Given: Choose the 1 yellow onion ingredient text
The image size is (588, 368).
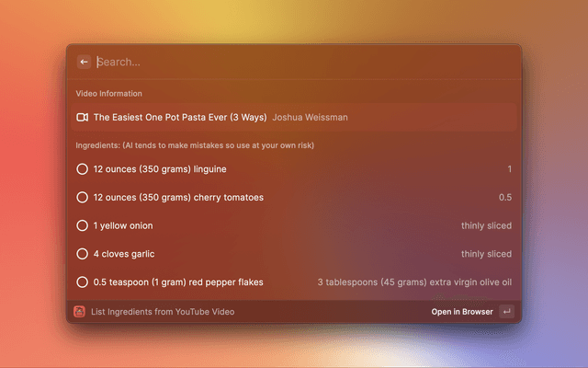Looking at the screenshot, I should click(x=123, y=225).
